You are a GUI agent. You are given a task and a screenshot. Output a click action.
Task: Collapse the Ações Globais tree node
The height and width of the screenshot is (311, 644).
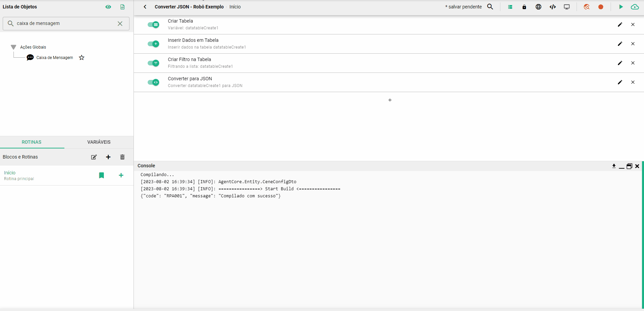(13, 47)
